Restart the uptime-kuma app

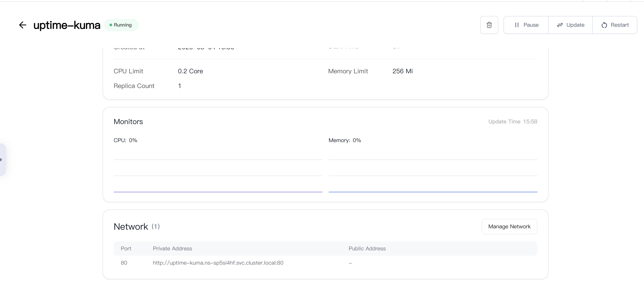click(x=615, y=25)
